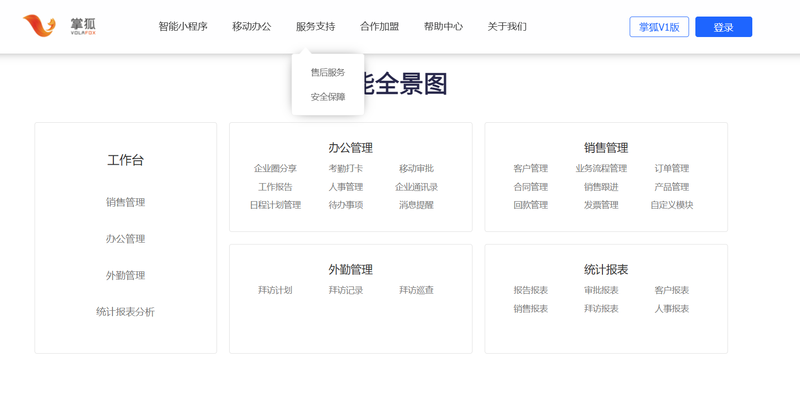Open 日程计划管理 under 办公管理
The image size is (800, 397).
click(x=276, y=205)
